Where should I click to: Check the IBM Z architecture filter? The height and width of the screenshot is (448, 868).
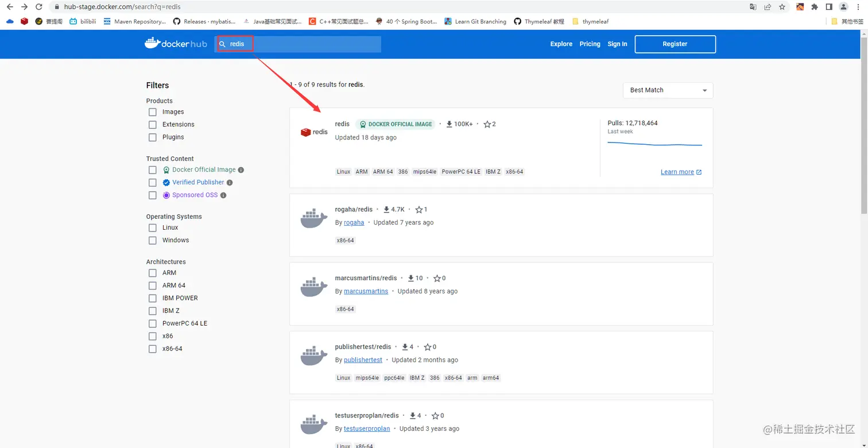pos(153,311)
